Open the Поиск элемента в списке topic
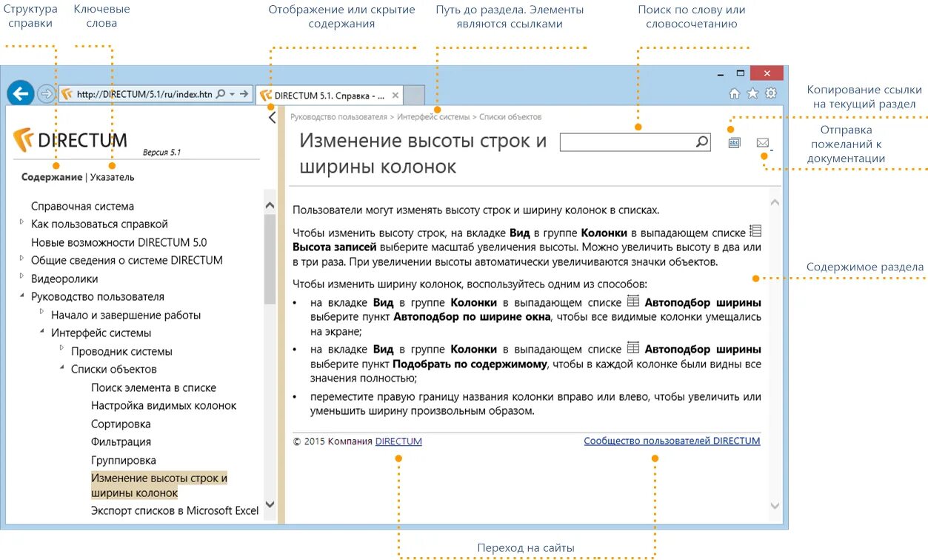This screenshot has height=560, width=928. click(153, 387)
